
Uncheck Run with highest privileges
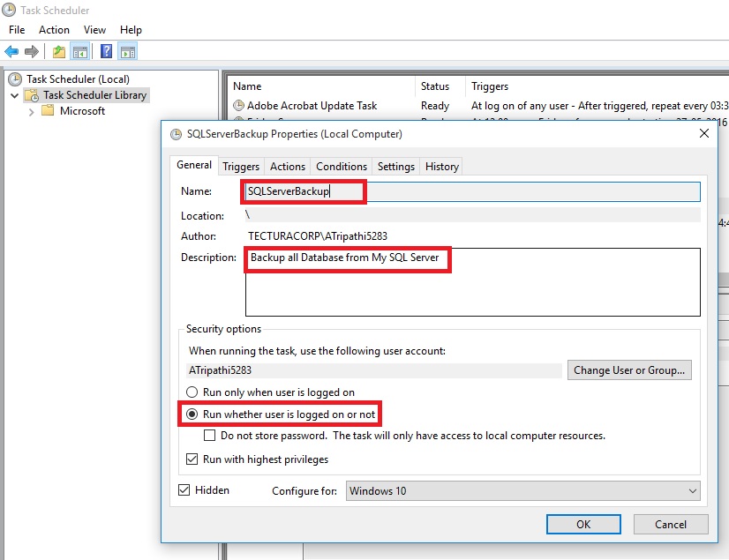pyautogui.click(x=192, y=459)
